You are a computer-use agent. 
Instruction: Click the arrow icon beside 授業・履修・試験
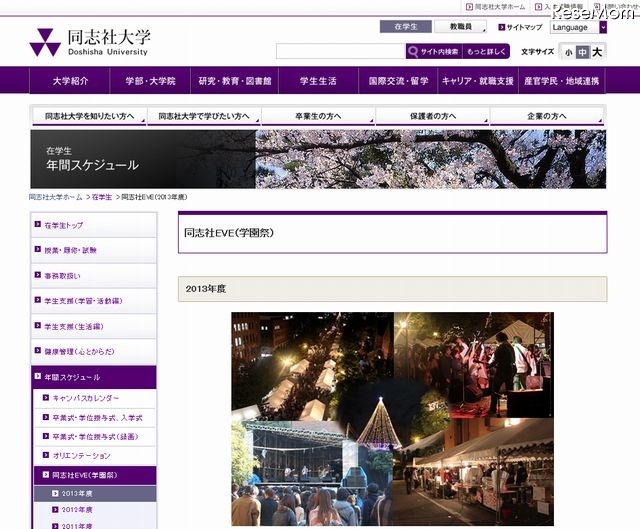[x=38, y=249]
